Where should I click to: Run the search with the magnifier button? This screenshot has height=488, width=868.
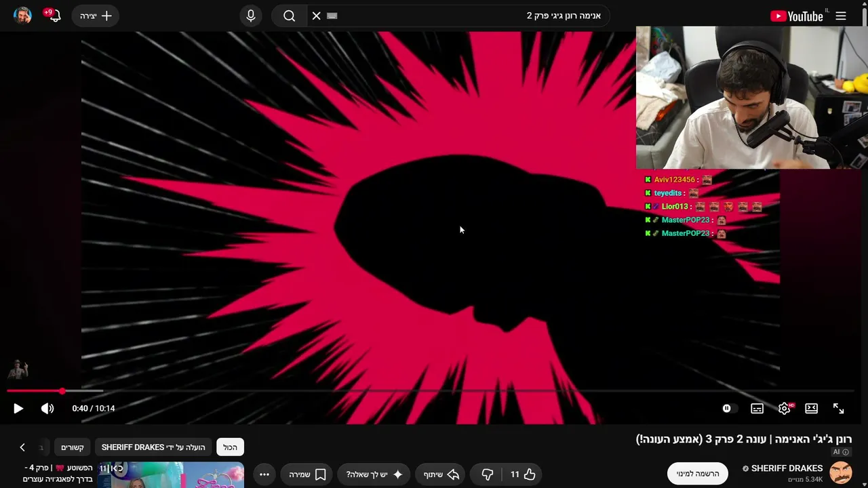289,16
